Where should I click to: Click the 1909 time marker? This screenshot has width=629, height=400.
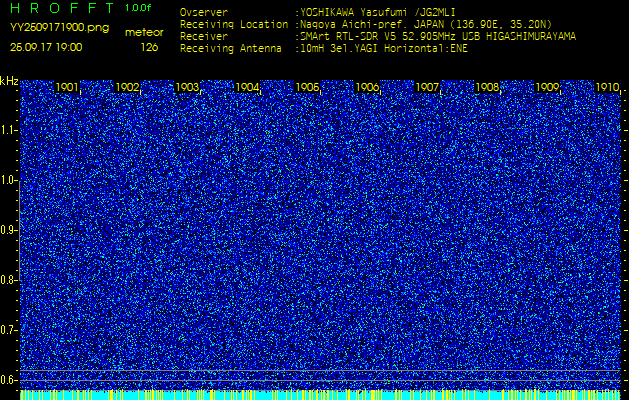[x=547, y=87]
